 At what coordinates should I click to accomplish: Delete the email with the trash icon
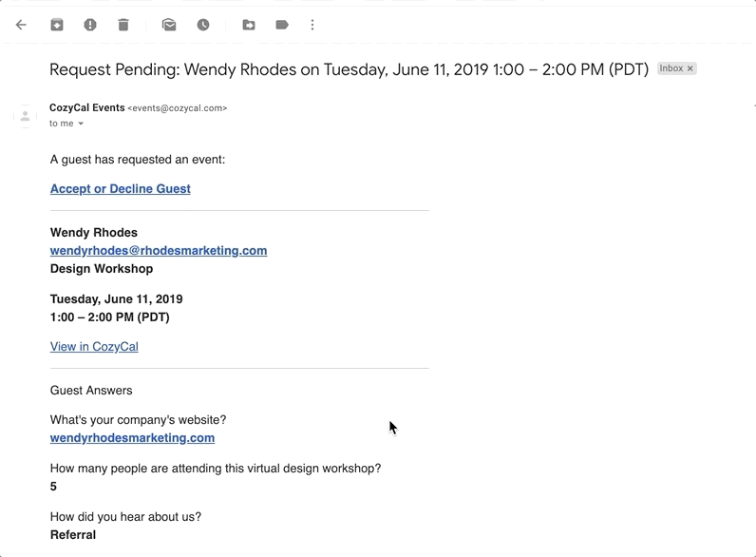[123, 25]
